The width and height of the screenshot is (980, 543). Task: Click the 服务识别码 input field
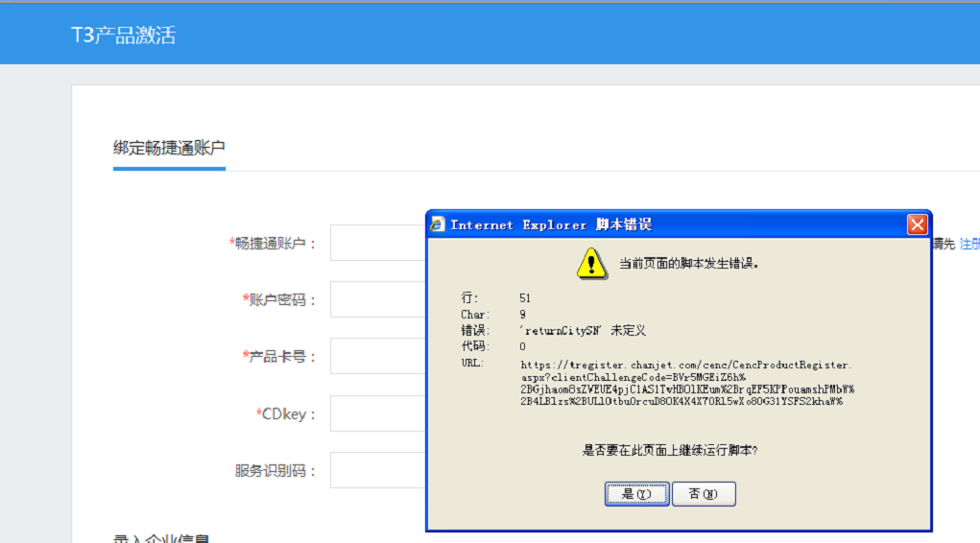pyautogui.click(x=378, y=470)
